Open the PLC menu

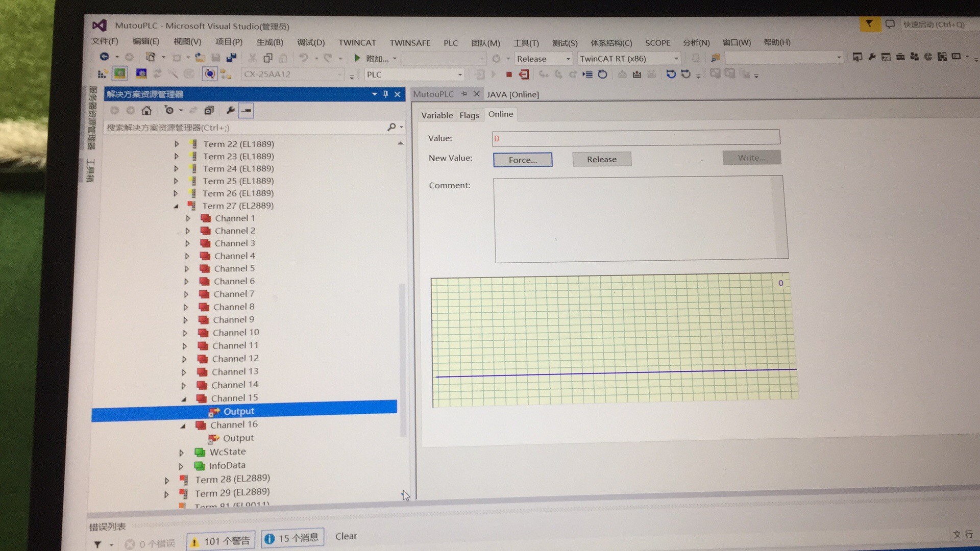click(451, 43)
